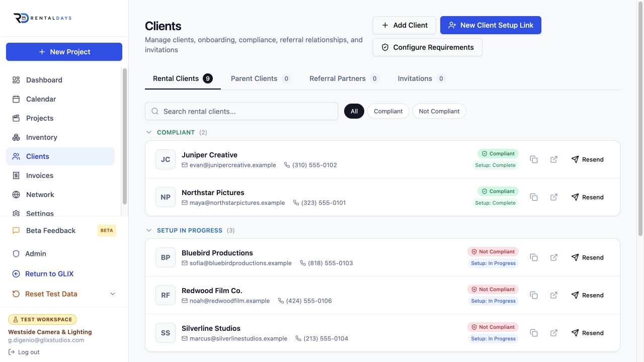Screen dimensions: 644x362
Task: Select the All filter
Action: (x=354, y=111)
